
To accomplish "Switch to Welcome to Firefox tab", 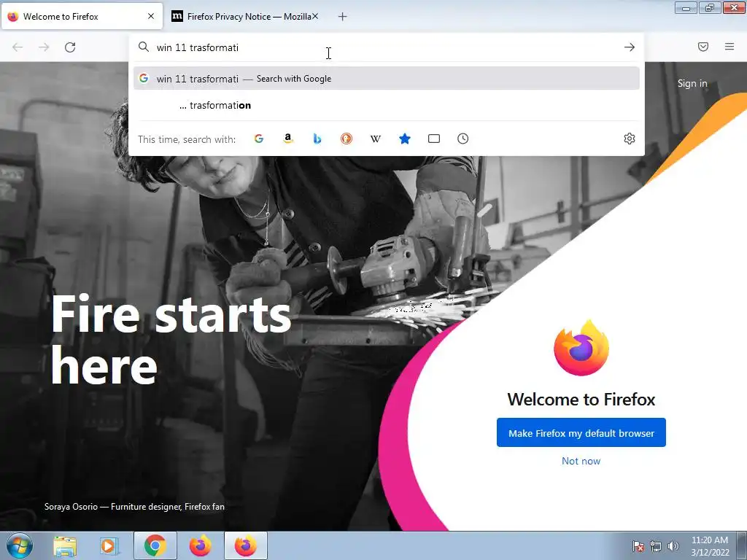I will pos(82,17).
